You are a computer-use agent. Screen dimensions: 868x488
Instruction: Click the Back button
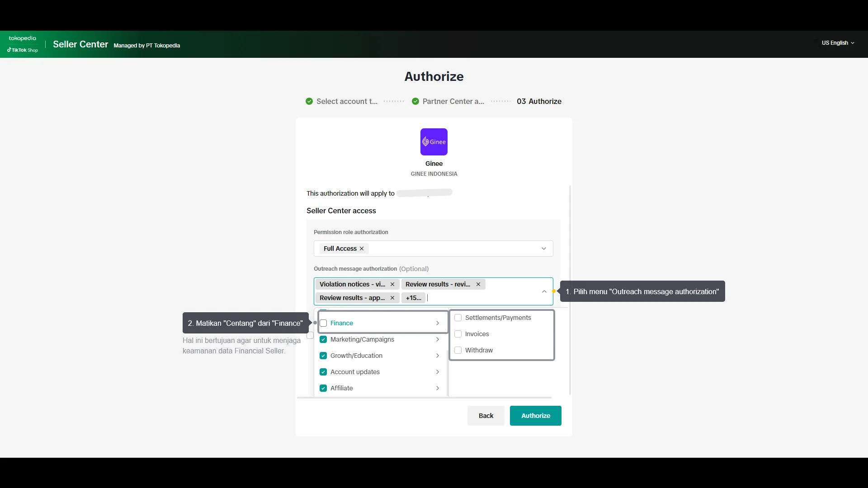click(x=486, y=416)
